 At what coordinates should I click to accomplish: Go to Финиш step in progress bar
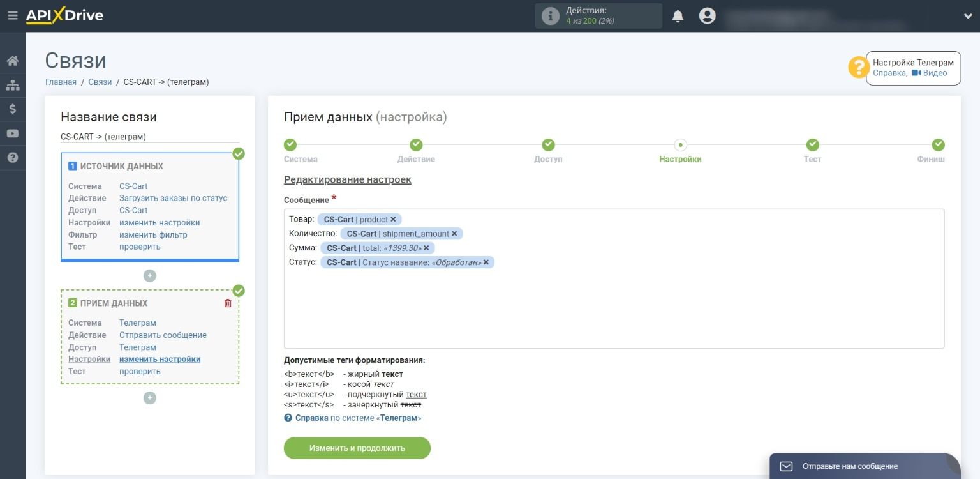coord(938,145)
